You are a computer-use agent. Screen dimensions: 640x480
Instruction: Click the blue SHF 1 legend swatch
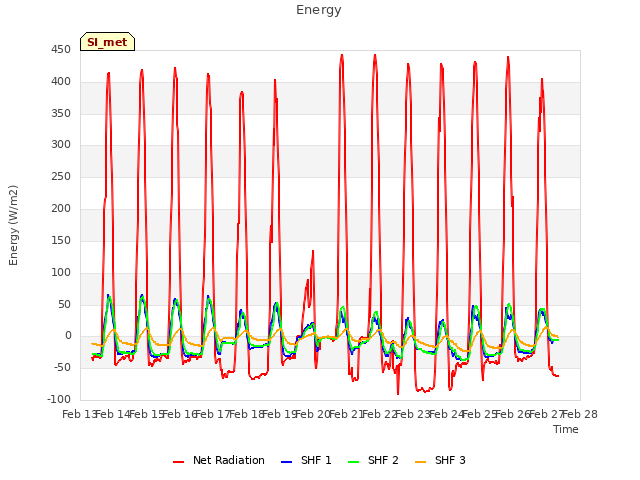pyautogui.click(x=287, y=462)
